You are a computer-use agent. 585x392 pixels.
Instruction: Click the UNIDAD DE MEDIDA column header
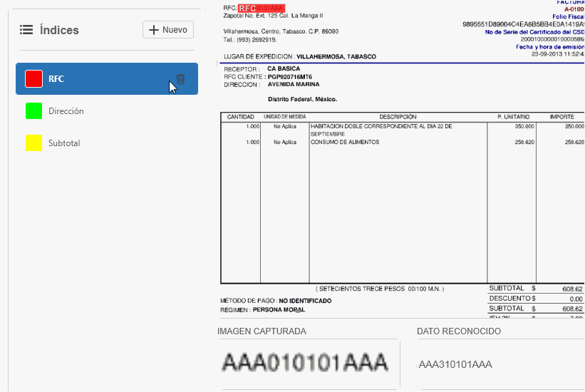pyautogui.click(x=285, y=117)
